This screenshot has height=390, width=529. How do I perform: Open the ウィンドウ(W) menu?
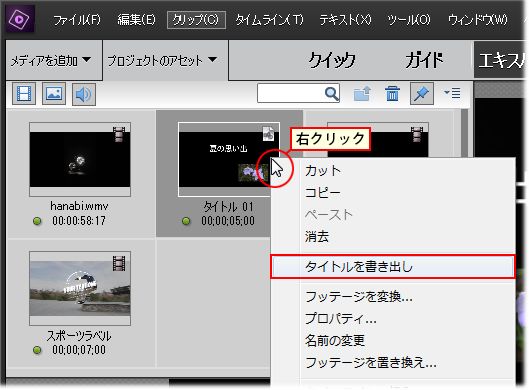(x=478, y=20)
